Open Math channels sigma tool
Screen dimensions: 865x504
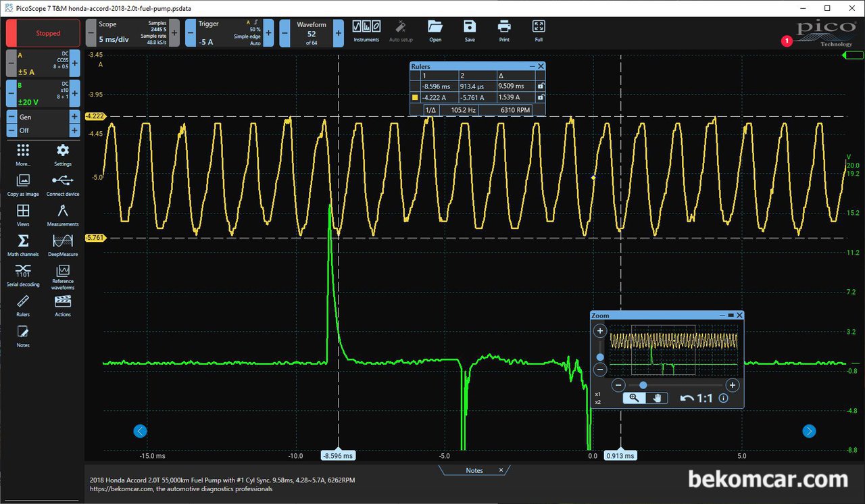click(x=23, y=245)
